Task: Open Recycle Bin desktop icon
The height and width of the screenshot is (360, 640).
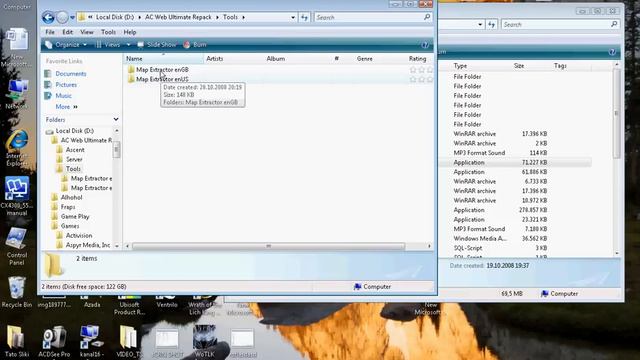Action: (x=16, y=292)
